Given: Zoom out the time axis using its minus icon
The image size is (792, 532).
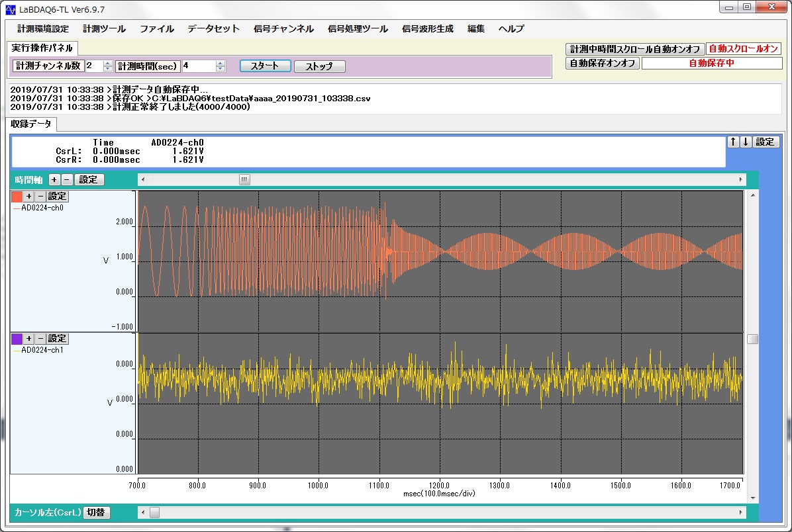Looking at the screenshot, I should pos(66,179).
